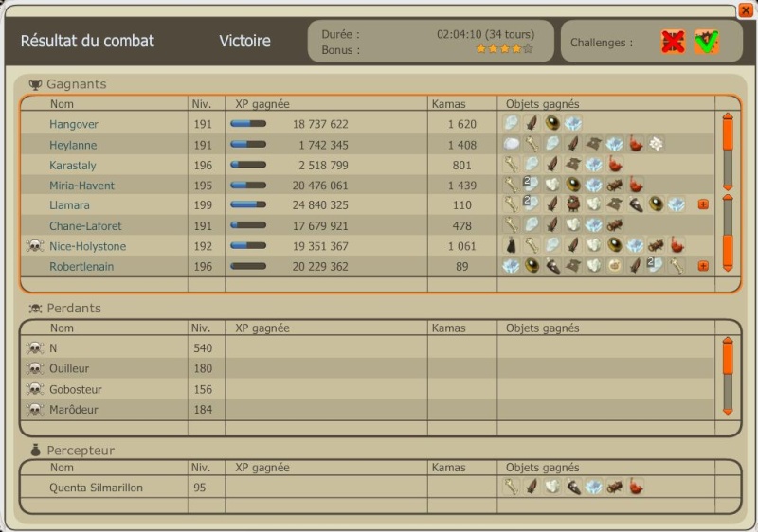Click the XP gagnée header in Gagnants table
The width and height of the screenshot is (758, 532).
tap(262, 104)
